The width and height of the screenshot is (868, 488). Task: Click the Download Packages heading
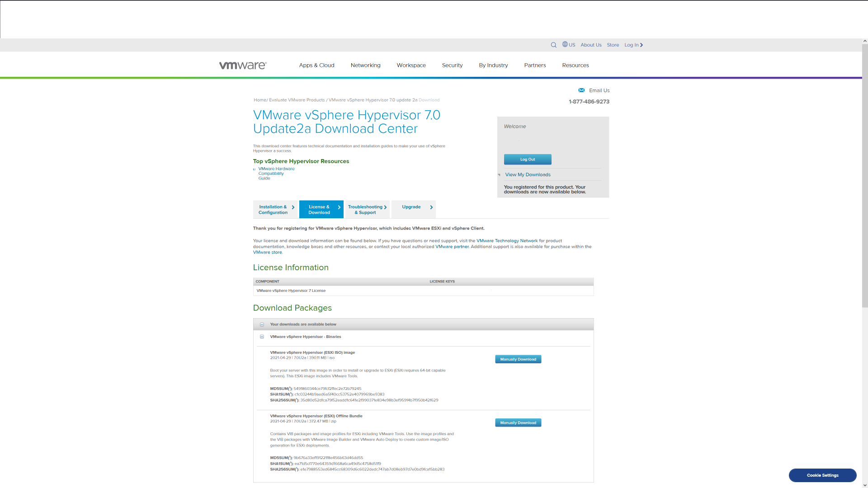coord(292,308)
